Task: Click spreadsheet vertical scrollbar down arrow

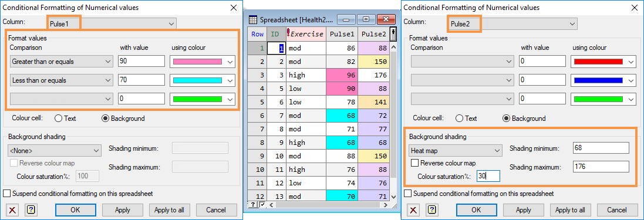Action: pos(393,197)
